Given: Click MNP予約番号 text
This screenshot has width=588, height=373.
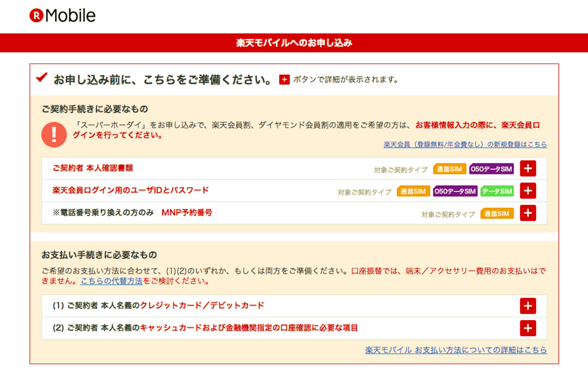Looking at the screenshot, I should (187, 212).
